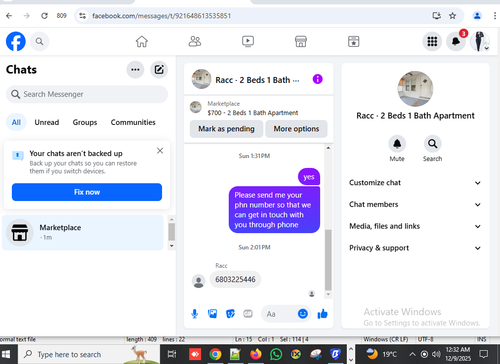Choose a sticker icon in composer
The width and height of the screenshot is (500, 364).
pyautogui.click(x=230, y=314)
